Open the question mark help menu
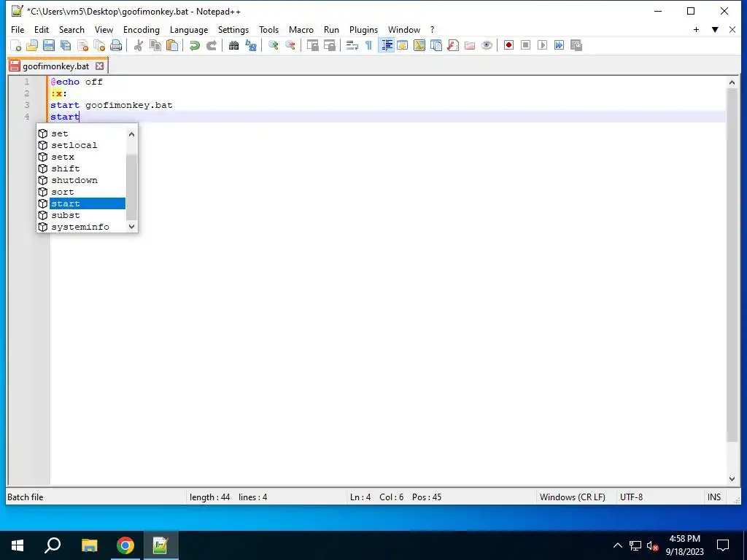 433,29
